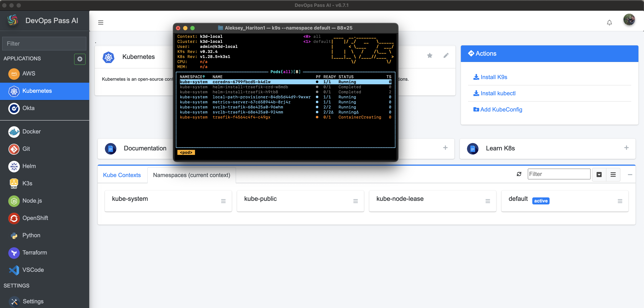The image size is (644, 308).
Task: Favorite Kubernetes with the star icon
Action: tap(430, 56)
